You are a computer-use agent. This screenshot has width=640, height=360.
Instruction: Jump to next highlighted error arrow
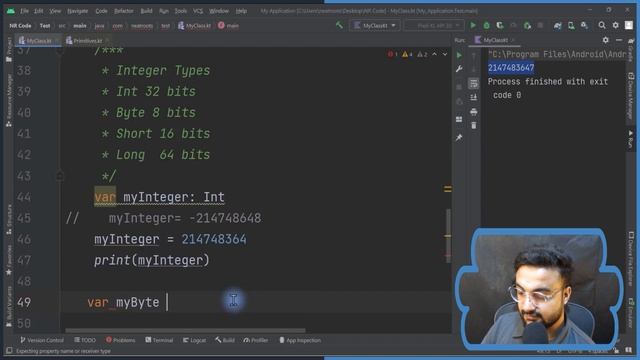(445, 54)
